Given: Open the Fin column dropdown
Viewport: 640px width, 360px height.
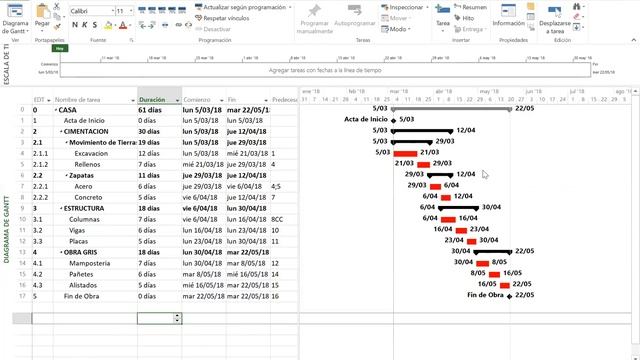Looking at the screenshot, I should point(266,100).
